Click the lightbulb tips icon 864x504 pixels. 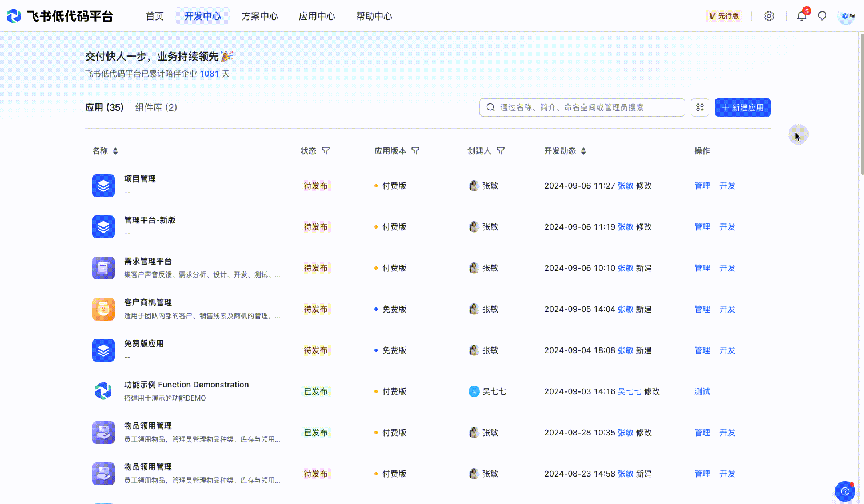pos(822,16)
